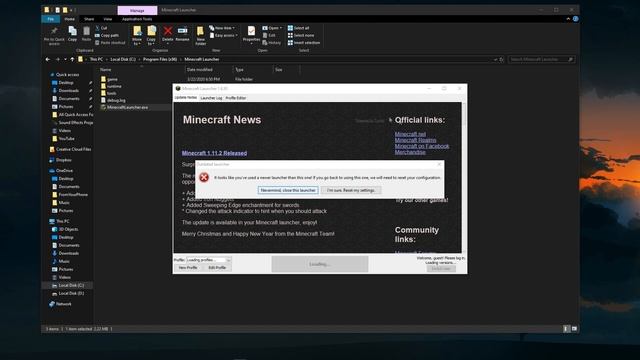The height and width of the screenshot is (360, 640).
Task: Click the Back navigation arrow
Action: click(x=48, y=60)
